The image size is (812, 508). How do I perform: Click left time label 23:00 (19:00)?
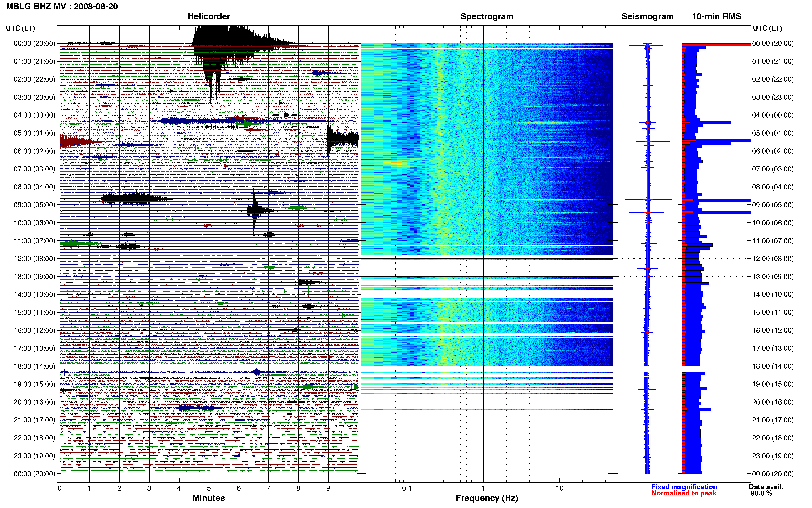[x=34, y=456]
